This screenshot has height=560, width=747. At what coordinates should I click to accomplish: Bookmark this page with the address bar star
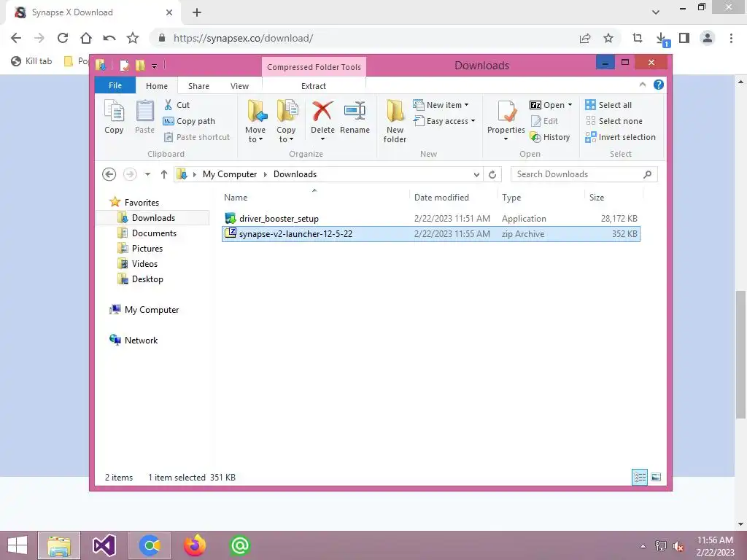608,38
